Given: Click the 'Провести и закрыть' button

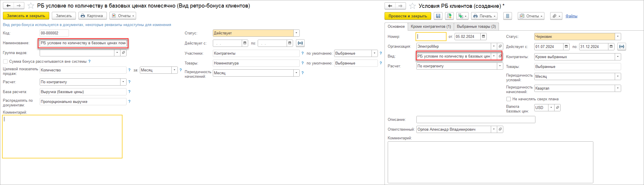Looking at the screenshot, I should click(x=407, y=16).
